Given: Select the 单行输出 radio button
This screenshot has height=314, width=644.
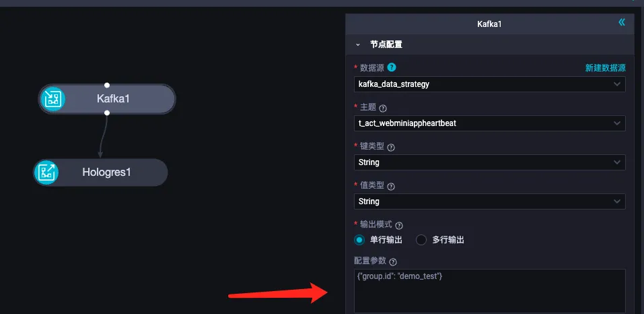Looking at the screenshot, I should (x=359, y=240).
